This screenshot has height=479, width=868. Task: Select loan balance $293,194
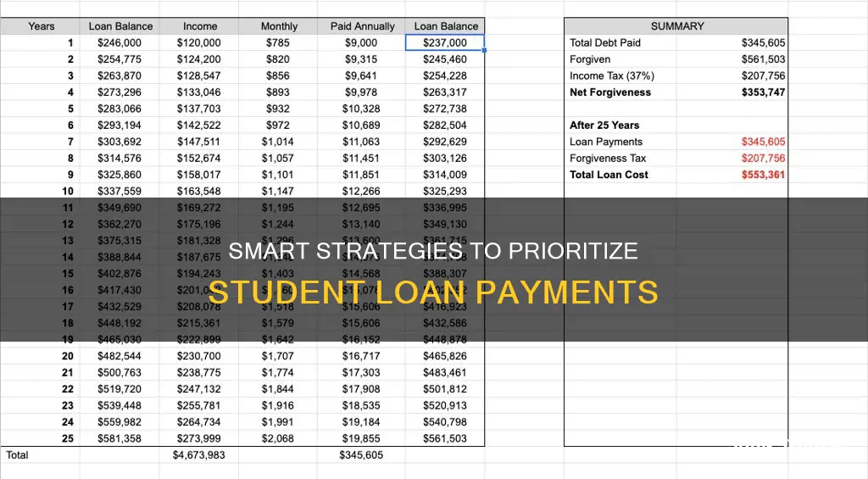119,125
